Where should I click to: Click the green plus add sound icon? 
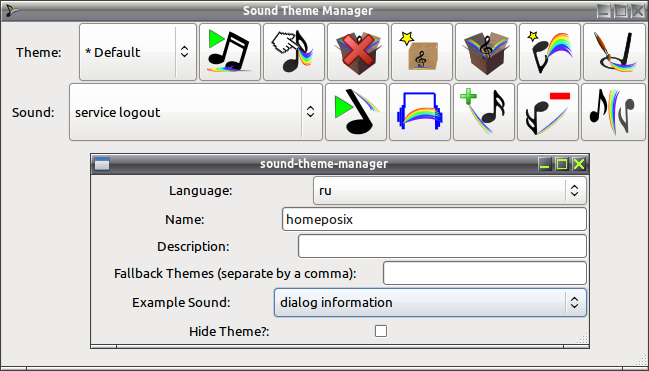(484, 112)
